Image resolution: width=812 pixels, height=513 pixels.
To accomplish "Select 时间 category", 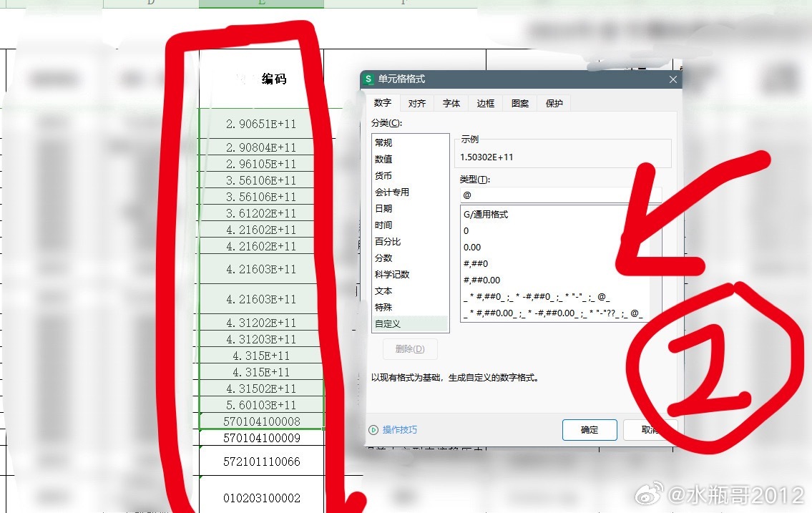I will (410, 225).
